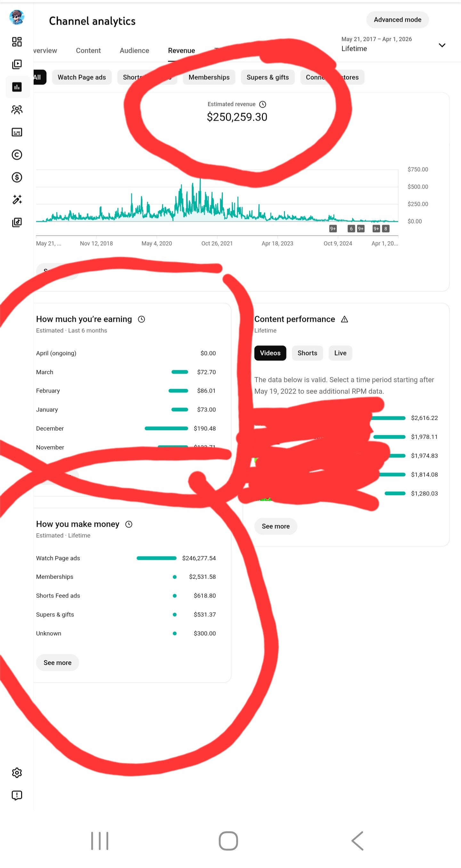Screen dimensions: 461x868
Task: Click the 8 notification marker on chart
Action: 385,229
